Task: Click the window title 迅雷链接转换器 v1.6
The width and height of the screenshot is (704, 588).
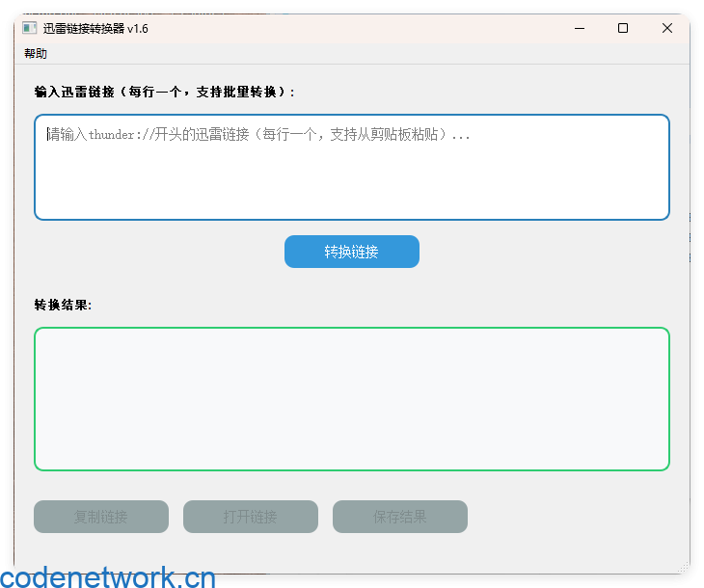Action: 95,29
